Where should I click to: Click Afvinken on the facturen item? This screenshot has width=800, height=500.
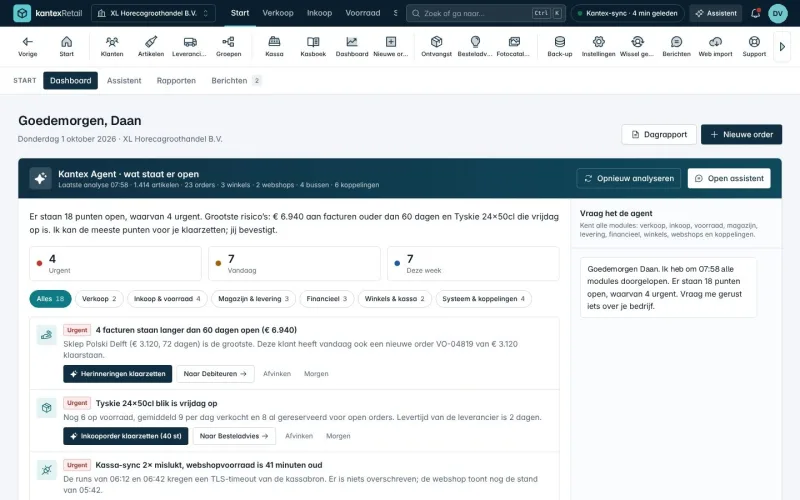click(277, 374)
